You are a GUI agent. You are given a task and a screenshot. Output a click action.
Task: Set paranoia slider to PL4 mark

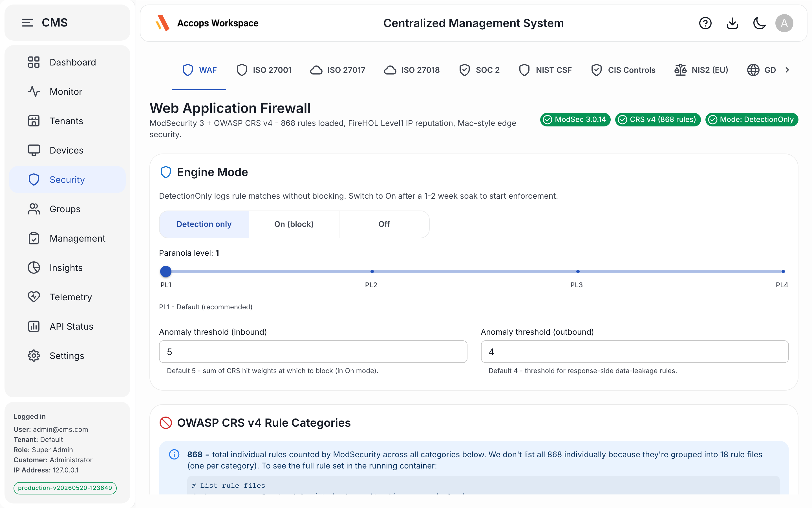coord(783,271)
